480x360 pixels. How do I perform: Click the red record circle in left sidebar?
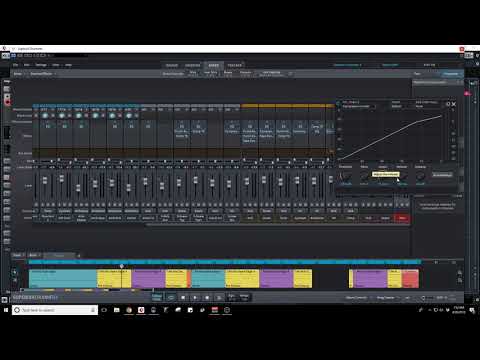(x=7, y=103)
